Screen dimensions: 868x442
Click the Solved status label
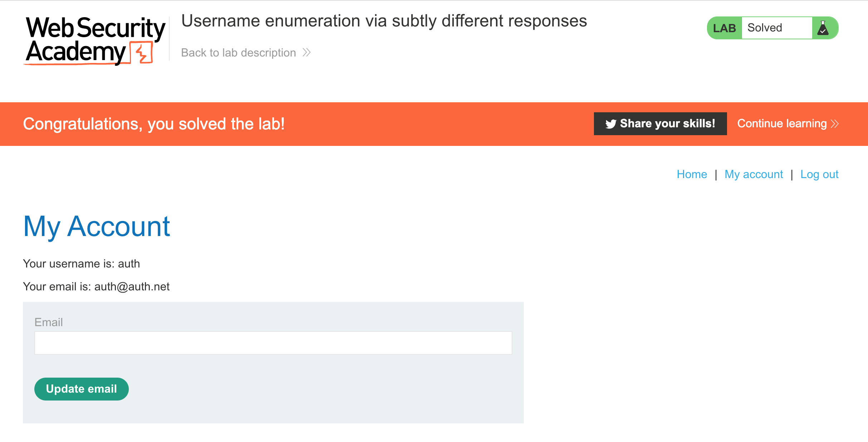765,28
